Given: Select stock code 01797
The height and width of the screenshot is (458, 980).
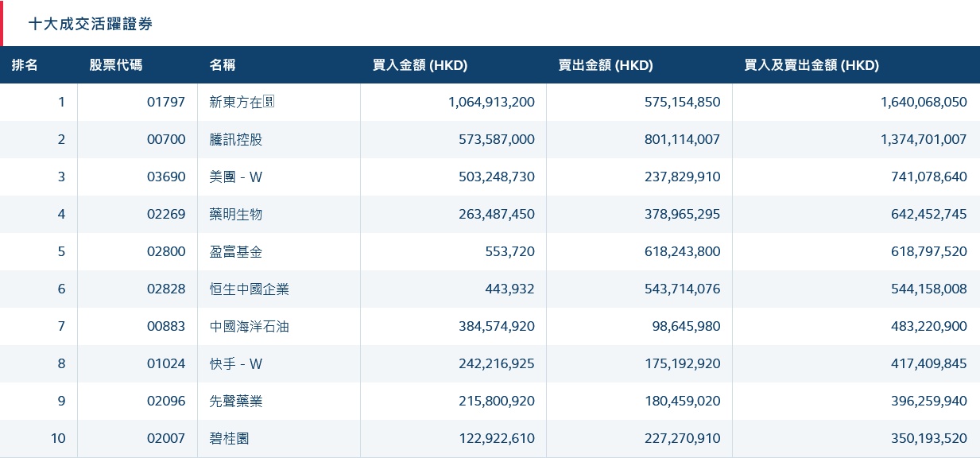Looking at the screenshot, I should pos(166,102).
